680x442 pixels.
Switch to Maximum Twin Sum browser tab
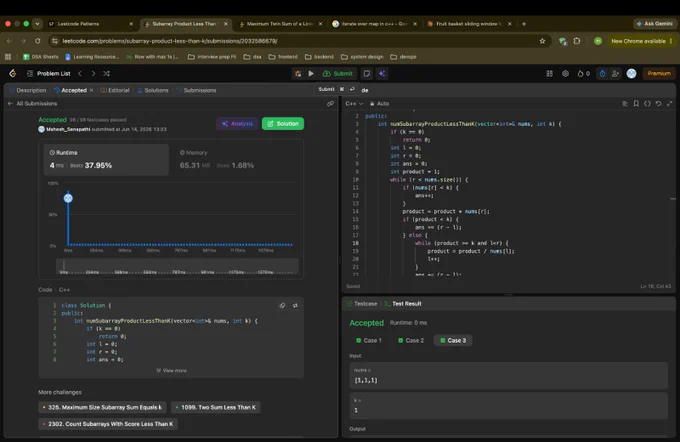[x=280, y=24]
